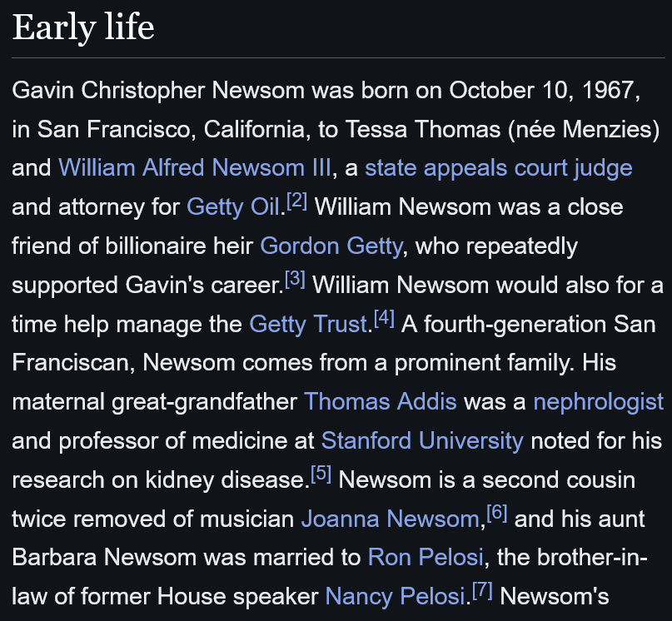The height and width of the screenshot is (621, 672).
Task: Visit the Stanford University link
Action: click(x=422, y=440)
